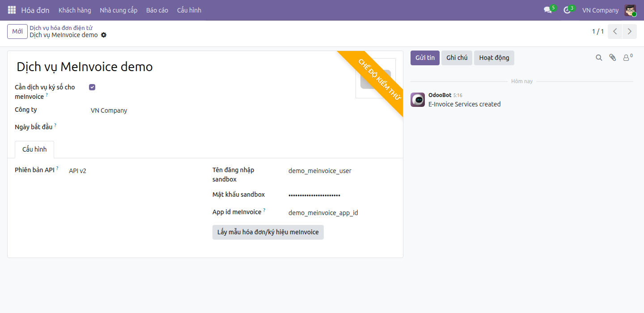Click Lấy mẫu hóa đơn/ký hiệu meInvoice button
This screenshot has height=313, width=644.
click(268, 232)
